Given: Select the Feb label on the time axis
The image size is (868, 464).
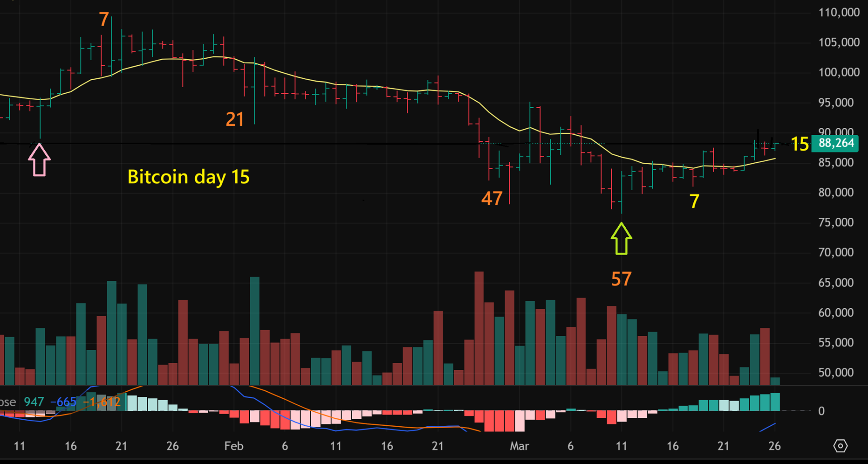Looking at the screenshot, I should pyautogui.click(x=234, y=446).
